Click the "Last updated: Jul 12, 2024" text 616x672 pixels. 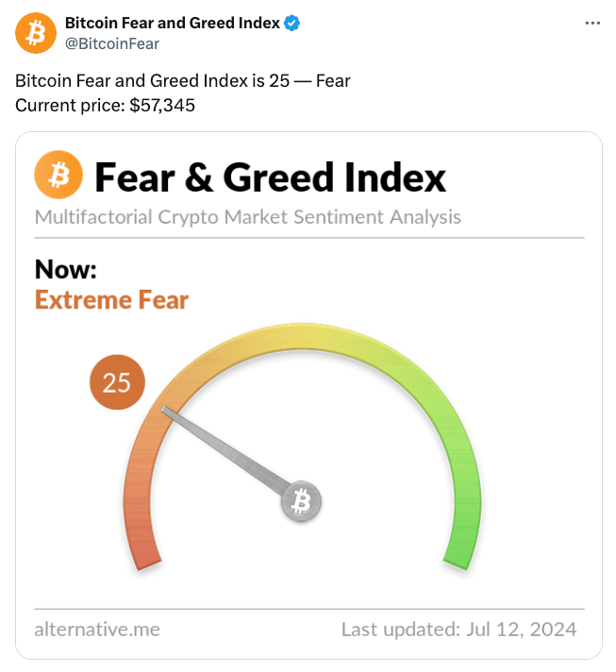(458, 629)
